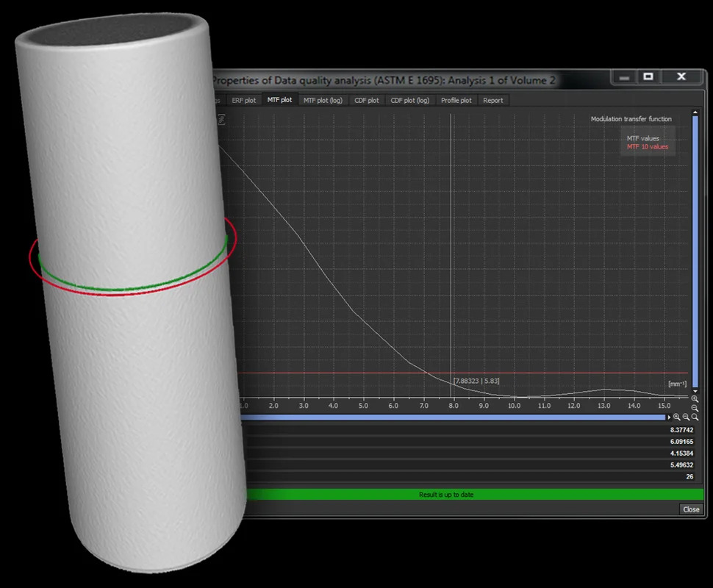Open the Profile plot tab

(x=456, y=100)
